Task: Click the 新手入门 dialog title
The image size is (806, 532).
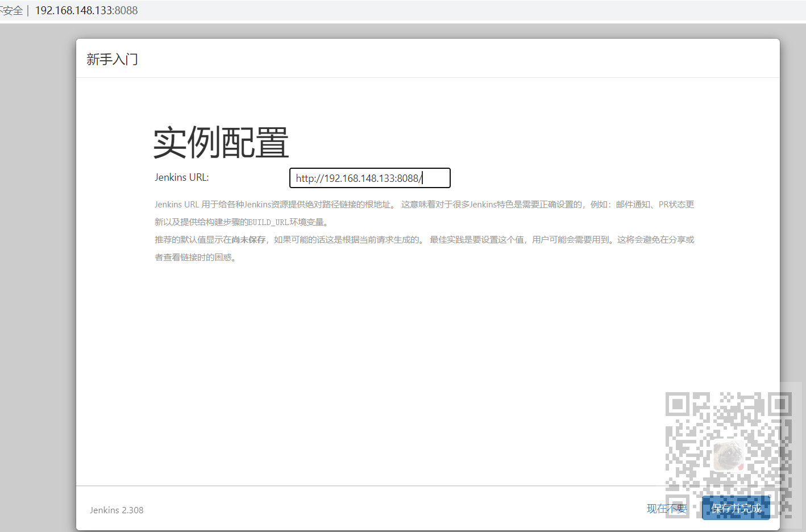Action: pos(112,59)
